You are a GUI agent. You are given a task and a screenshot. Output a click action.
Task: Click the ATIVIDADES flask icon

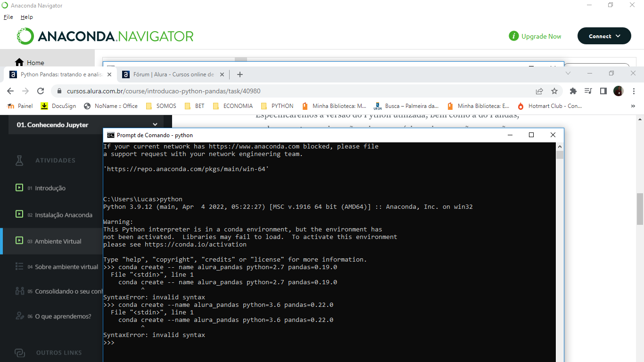coord(19,160)
